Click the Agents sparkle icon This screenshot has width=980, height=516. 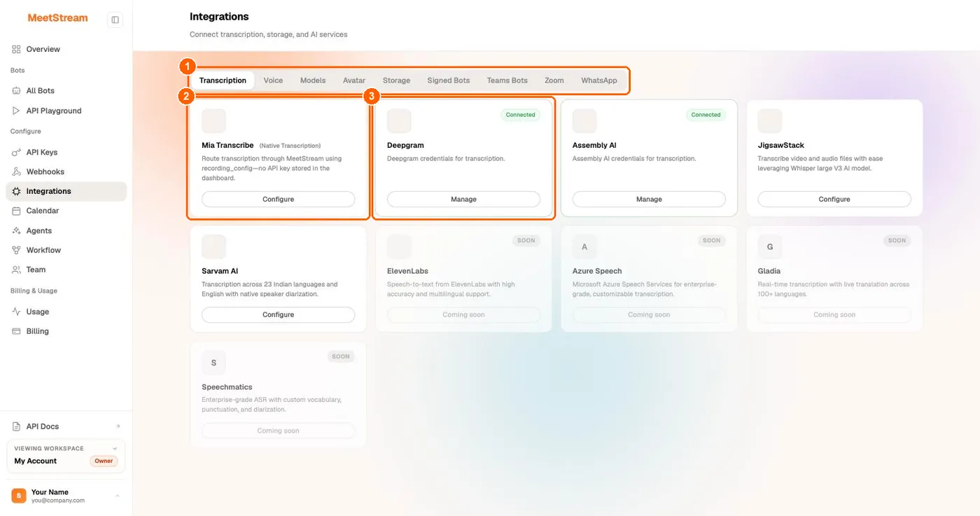(16, 230)
